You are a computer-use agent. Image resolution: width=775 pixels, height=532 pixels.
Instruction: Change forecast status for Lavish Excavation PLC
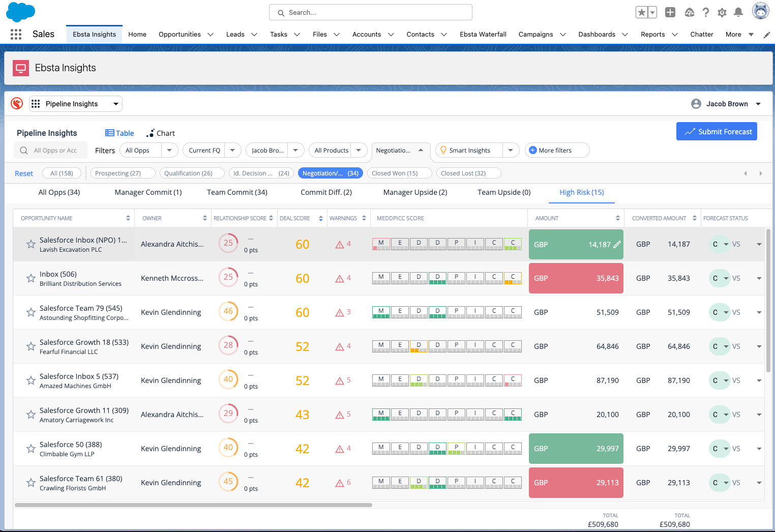click(720, 244)
